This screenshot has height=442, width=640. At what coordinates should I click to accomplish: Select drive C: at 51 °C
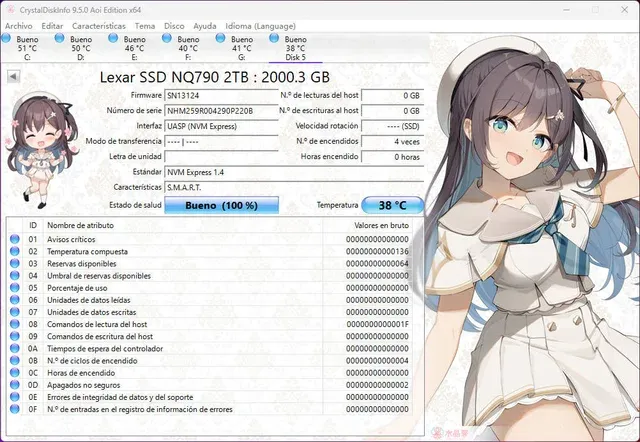pos(27,48)
